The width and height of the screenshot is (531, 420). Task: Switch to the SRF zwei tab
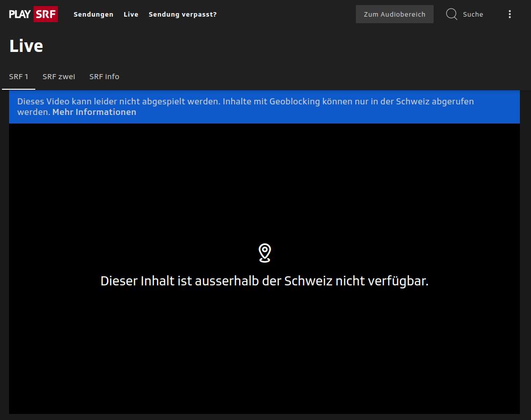tap(59, 77)
